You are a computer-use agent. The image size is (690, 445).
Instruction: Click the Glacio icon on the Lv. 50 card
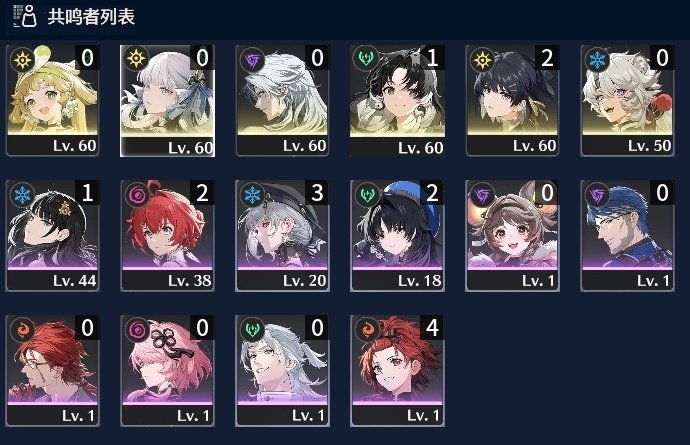coord(597,60)
